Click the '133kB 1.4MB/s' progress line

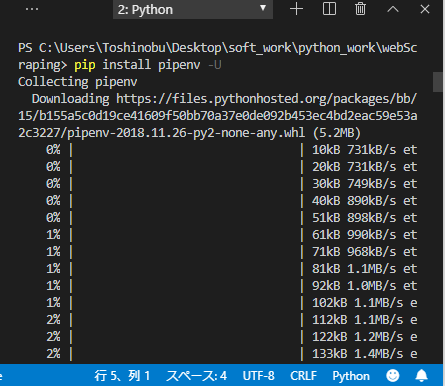[x=232, y=354]
